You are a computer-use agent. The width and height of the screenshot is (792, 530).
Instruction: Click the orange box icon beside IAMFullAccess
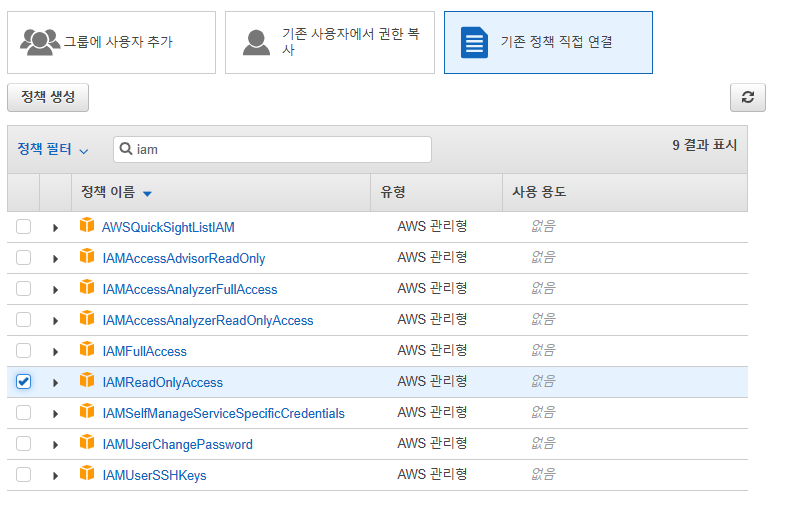(x=87, y=349)
